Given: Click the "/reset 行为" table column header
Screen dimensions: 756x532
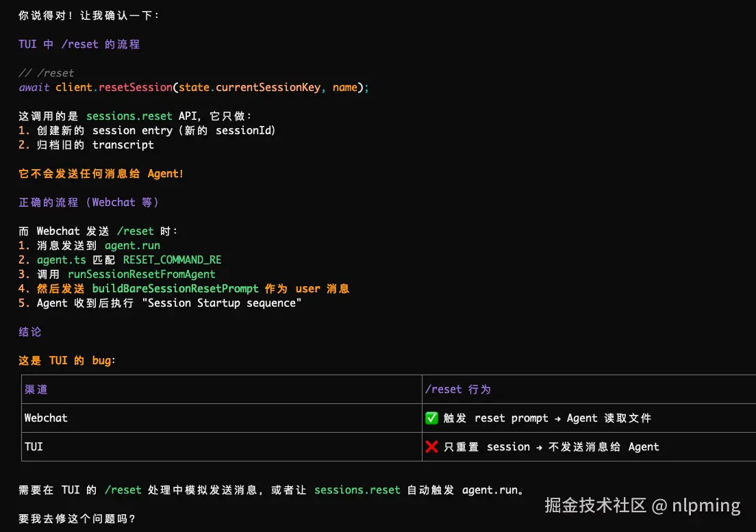Looking at the screenshot, I should click(457, 390).
